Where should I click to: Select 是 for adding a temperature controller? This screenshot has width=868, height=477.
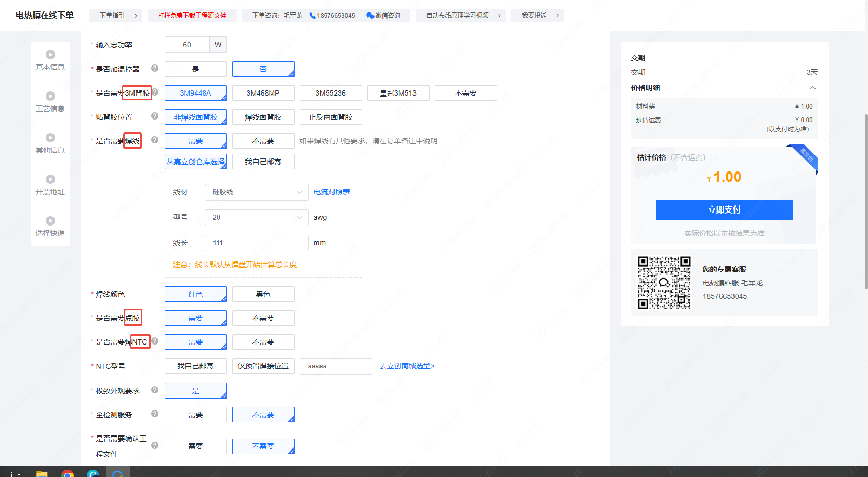[x=195, y=69]
